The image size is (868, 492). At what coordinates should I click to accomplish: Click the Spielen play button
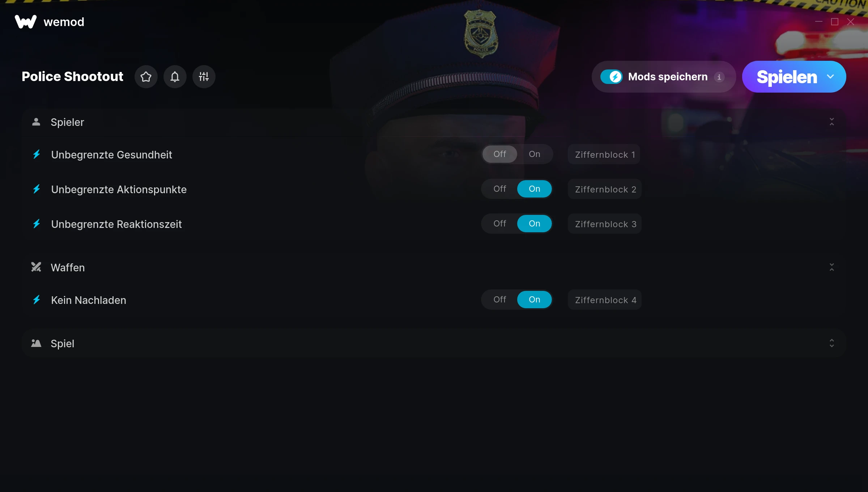point(787,77)
